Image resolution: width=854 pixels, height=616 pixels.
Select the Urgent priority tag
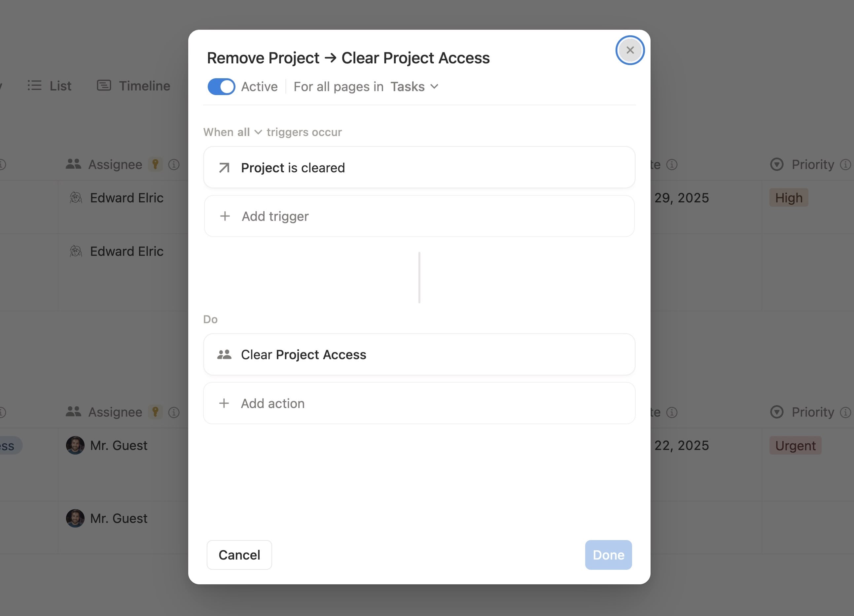[x=795, y=445]
